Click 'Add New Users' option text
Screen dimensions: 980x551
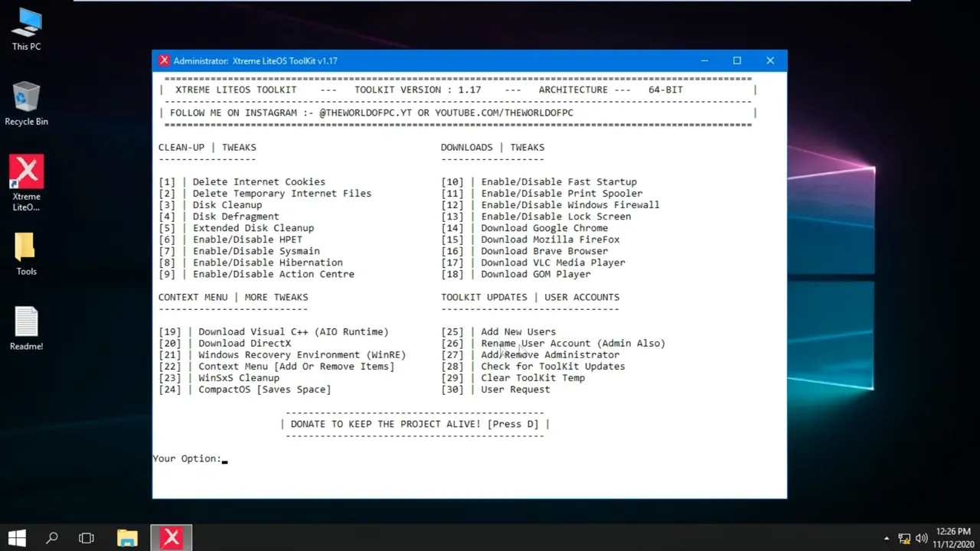518,332
